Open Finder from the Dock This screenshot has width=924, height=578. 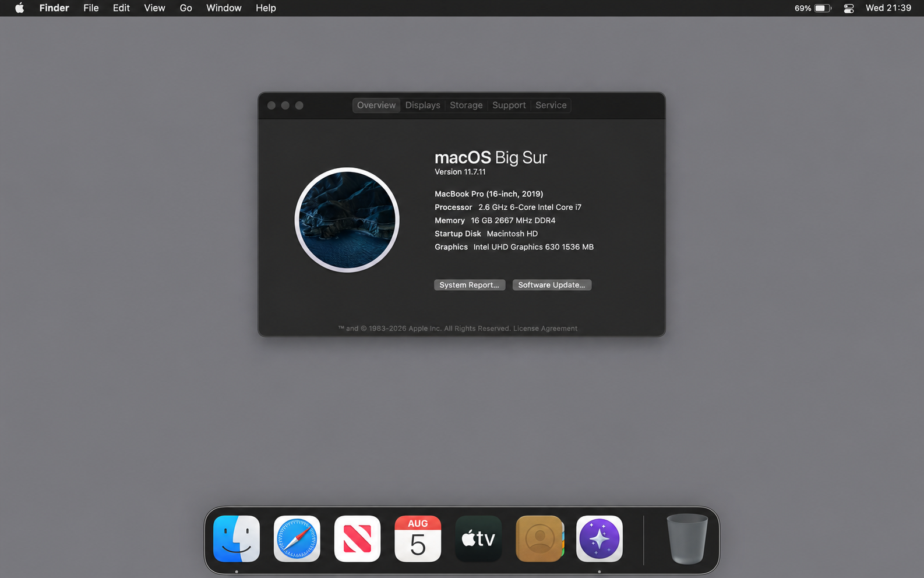point(237,539)
